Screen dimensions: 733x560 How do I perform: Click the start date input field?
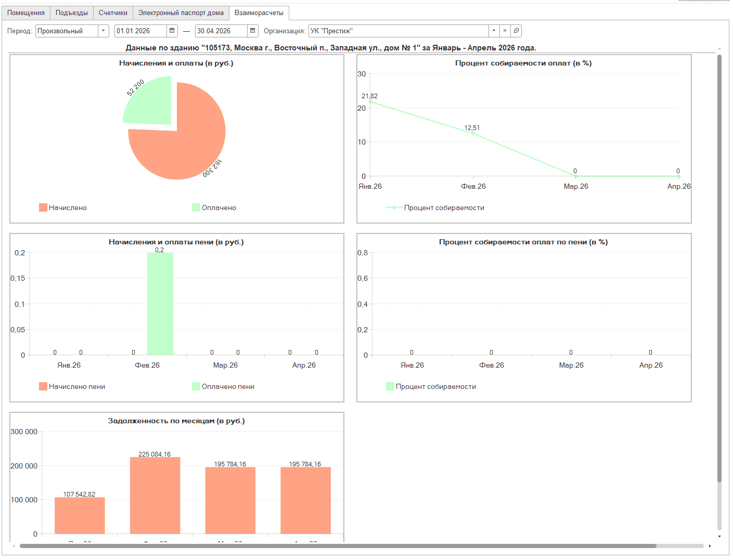tap(140, 31)
